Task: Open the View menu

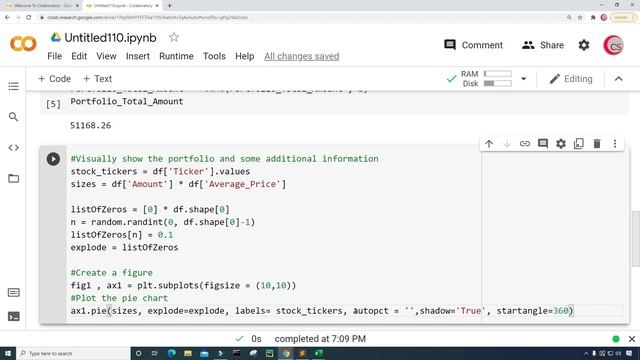Action: [x=107, y=56]
